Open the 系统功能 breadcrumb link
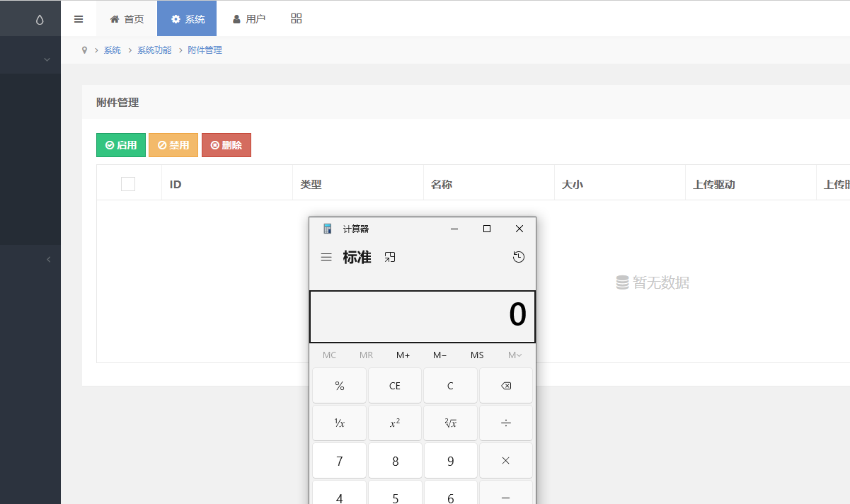 [x=154, y=50]
